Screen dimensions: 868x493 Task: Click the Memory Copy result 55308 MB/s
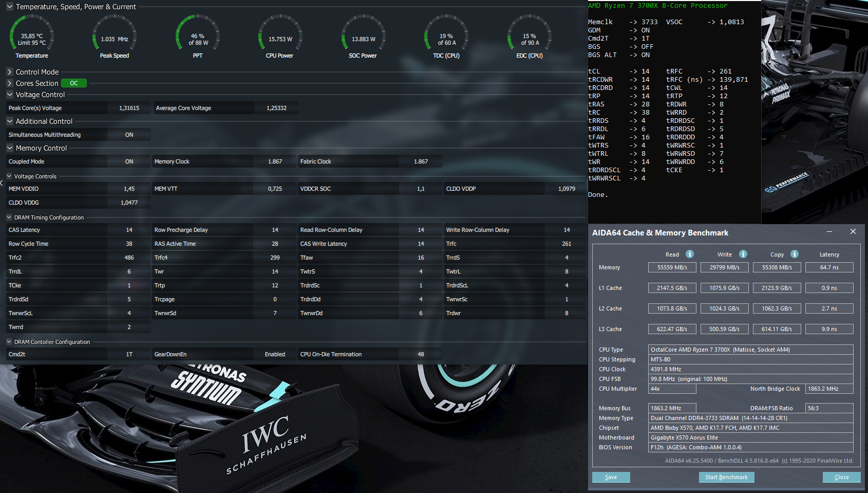tap(777, 267)
